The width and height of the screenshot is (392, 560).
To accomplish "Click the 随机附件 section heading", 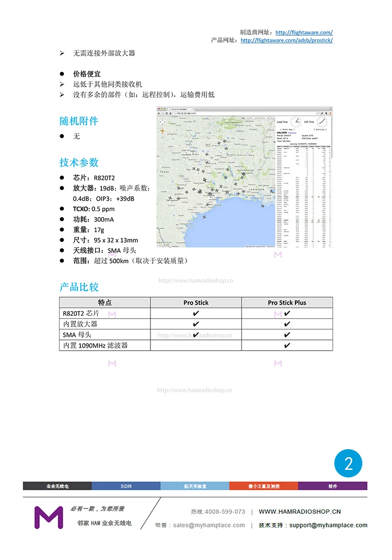I will pos(79,121).
